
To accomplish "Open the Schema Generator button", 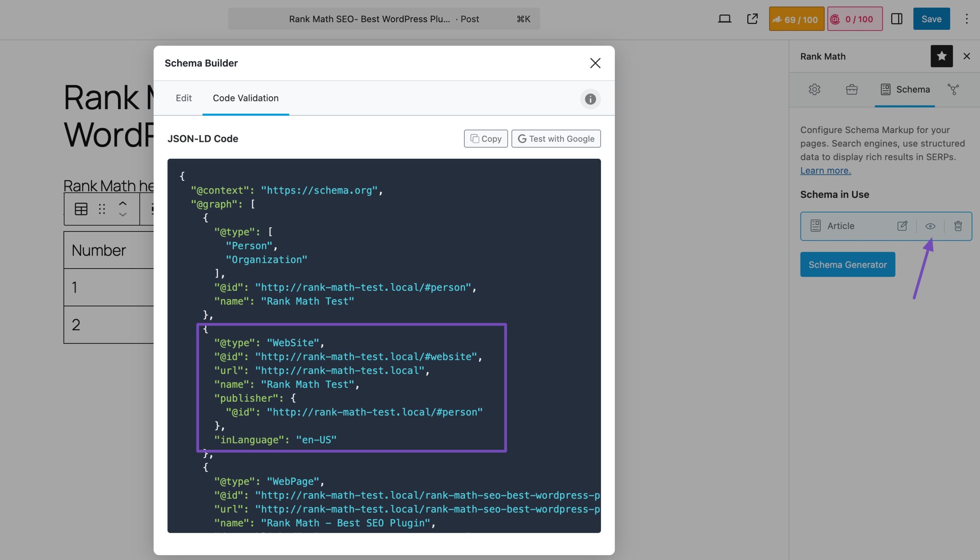I will click(x=848, y=264).
